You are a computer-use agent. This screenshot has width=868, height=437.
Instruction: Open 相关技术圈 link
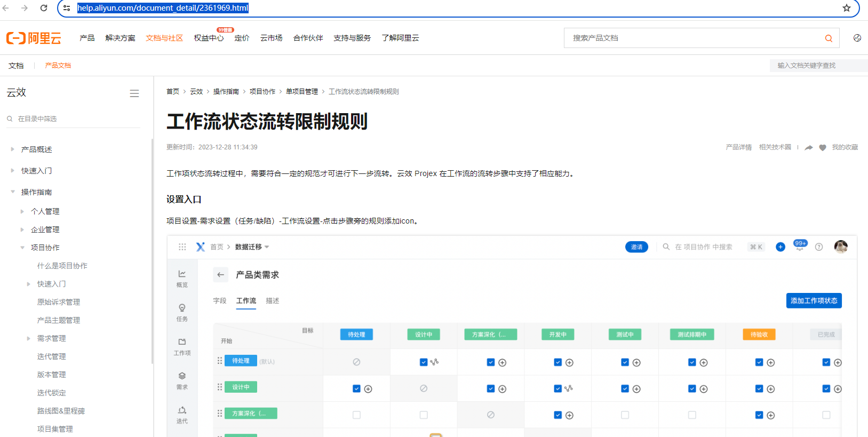tap(775, 147)
